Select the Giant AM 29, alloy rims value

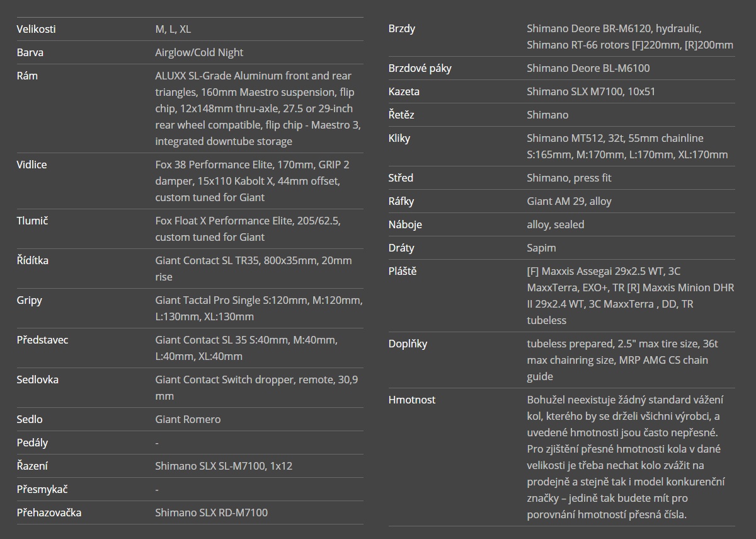[x=569, y=201]
